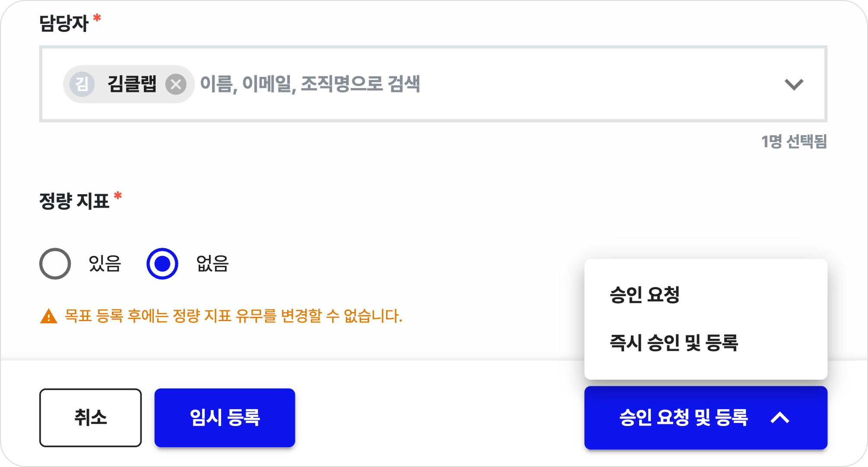
Task: Click the orange warning triangle icon
Action: 48,316
